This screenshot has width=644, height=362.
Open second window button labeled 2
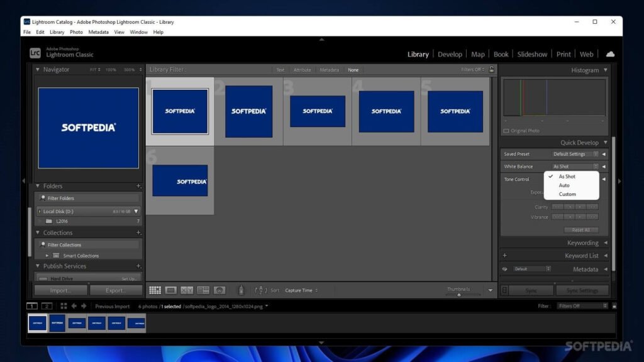[47, 306]
